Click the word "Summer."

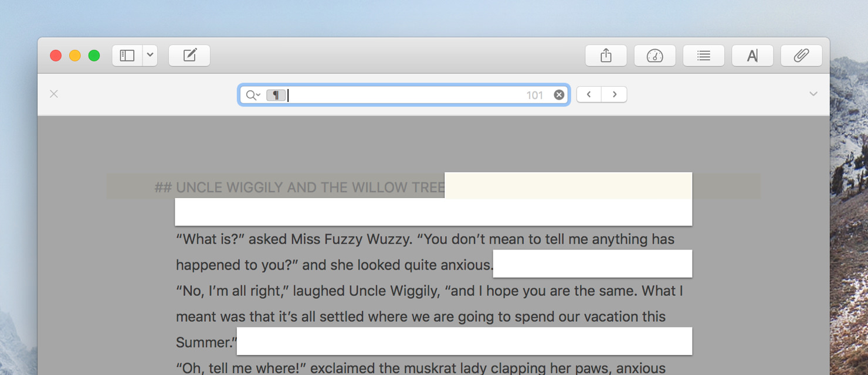point(205,342)
